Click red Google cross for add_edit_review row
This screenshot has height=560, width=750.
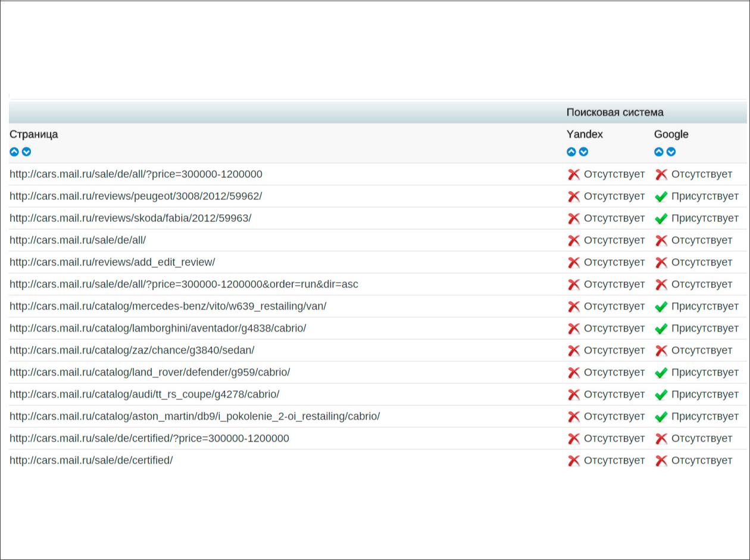coord(661,262)
